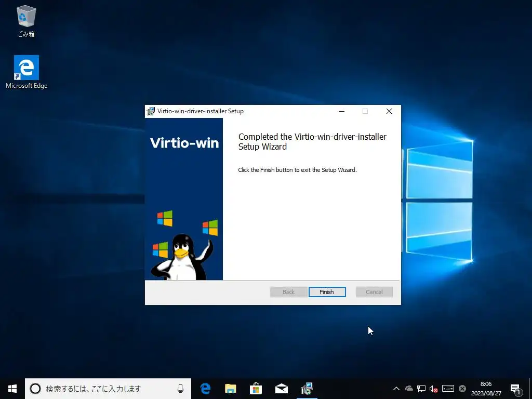Click the muted volume speaker tray icon
The image size is (532, 399).
pyautogui.click(x=433, y=389)
